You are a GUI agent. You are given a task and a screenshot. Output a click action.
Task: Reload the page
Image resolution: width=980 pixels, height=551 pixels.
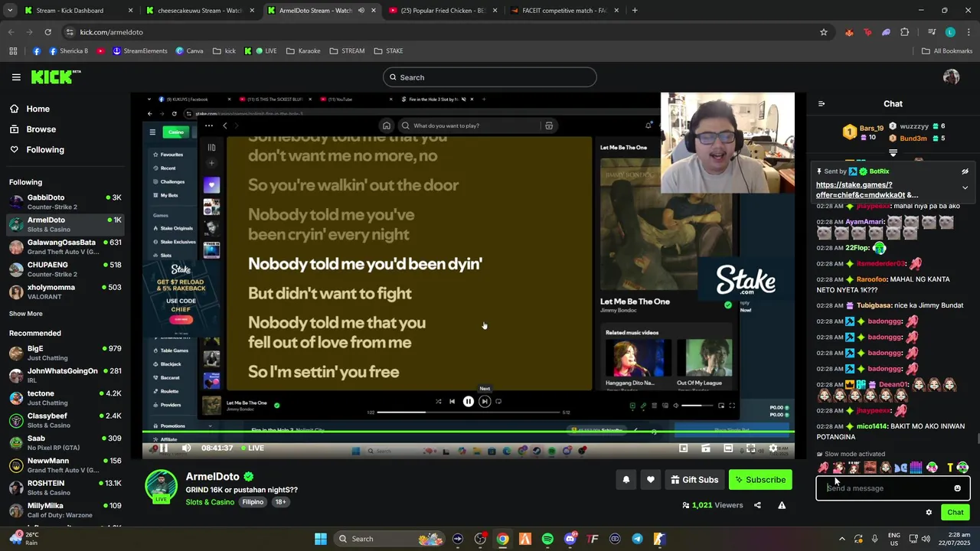point(47,32)
